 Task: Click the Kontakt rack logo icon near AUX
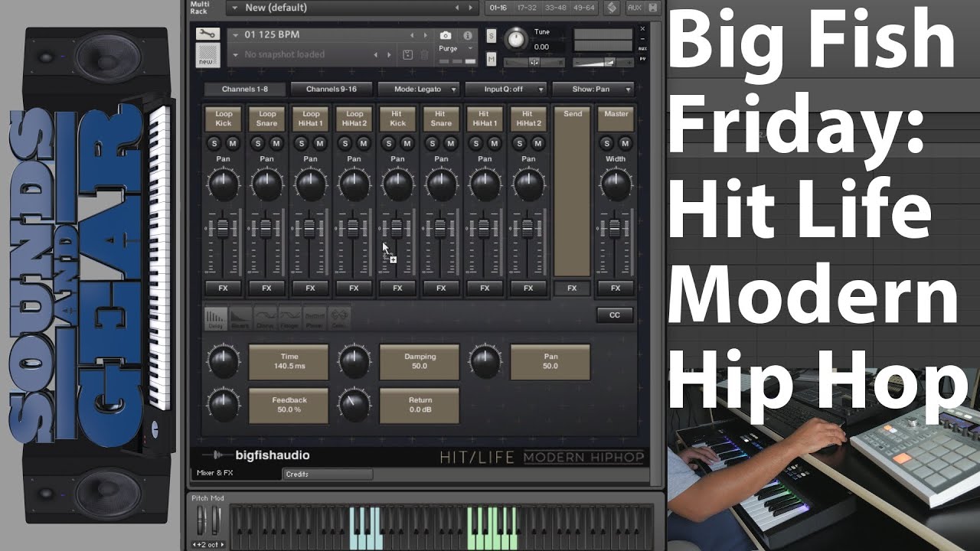coord(612,8)
